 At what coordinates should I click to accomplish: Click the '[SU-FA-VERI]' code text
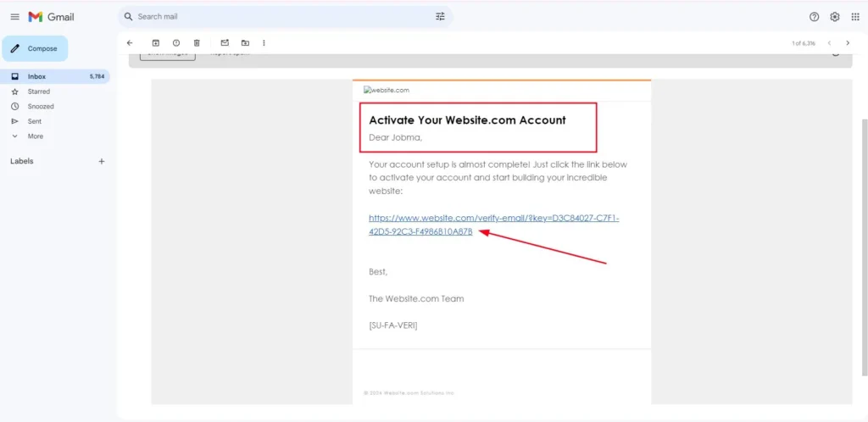coord(393,325)
